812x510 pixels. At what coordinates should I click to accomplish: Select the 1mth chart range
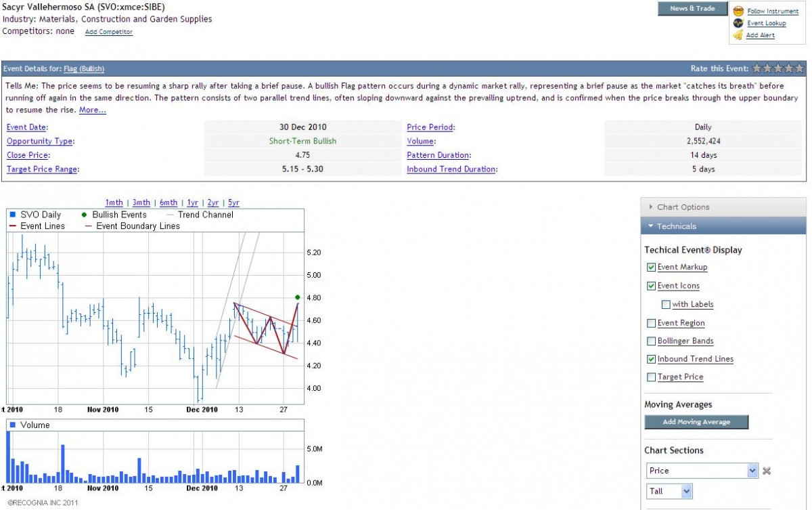click(x=114, y=203)
